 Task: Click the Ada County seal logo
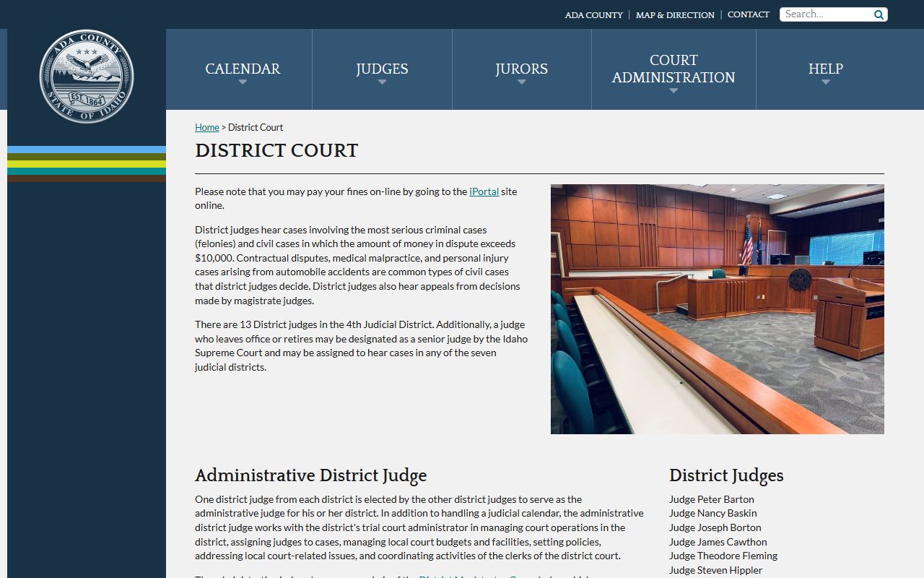point(87,77)
